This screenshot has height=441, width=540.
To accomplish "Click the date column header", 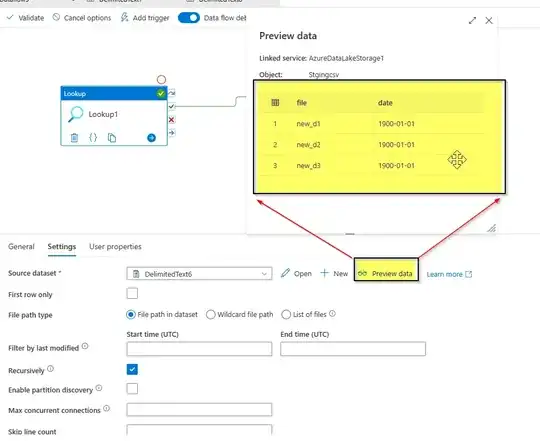I will 385,103.
